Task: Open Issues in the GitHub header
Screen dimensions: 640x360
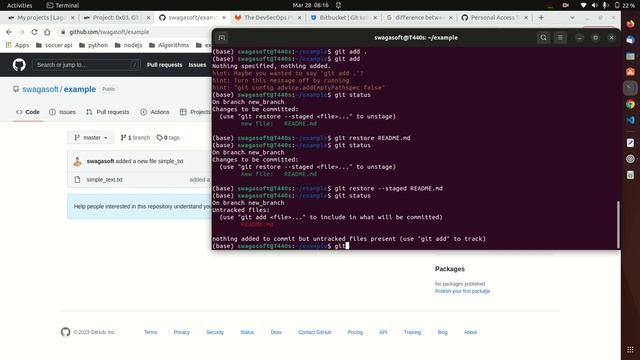Action: (197, 65)
